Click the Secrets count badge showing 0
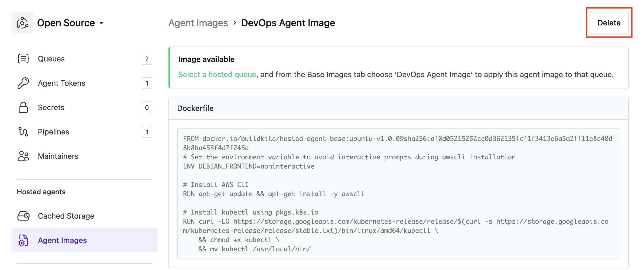The image size is (644, 270). click(x=147, y=107)
